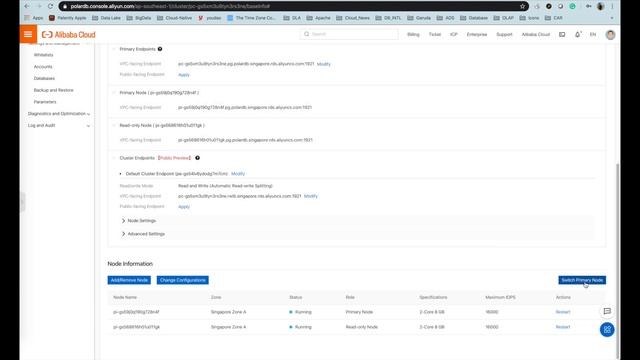This screenshot has width=640, height=360.
Task: Open the Data Lake bookmark folder
Action: [x=106, y=18]
